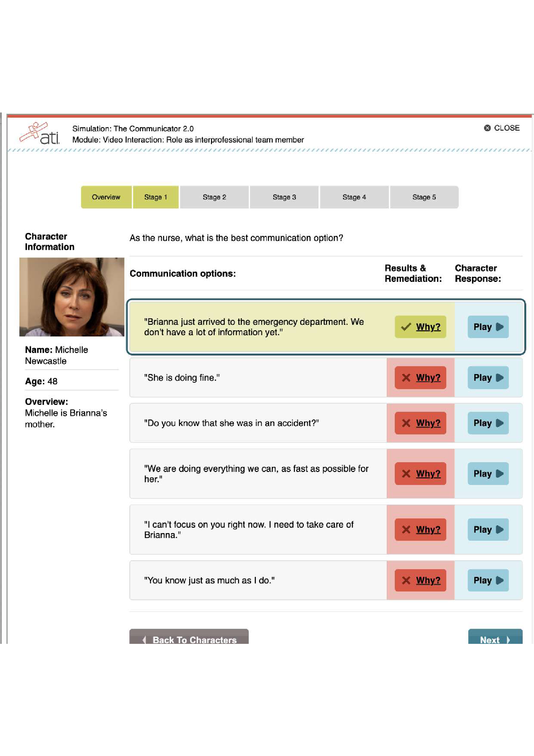Select the Stage 3 tab

[284, 197]
